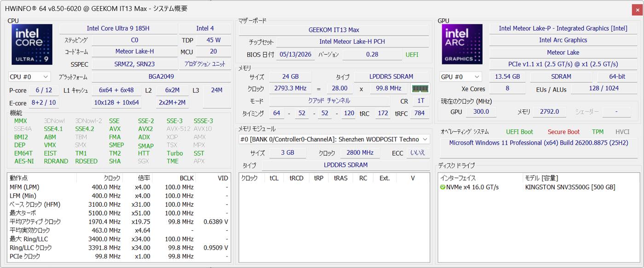Click the Xe Cores 8 value

point(507,88)
